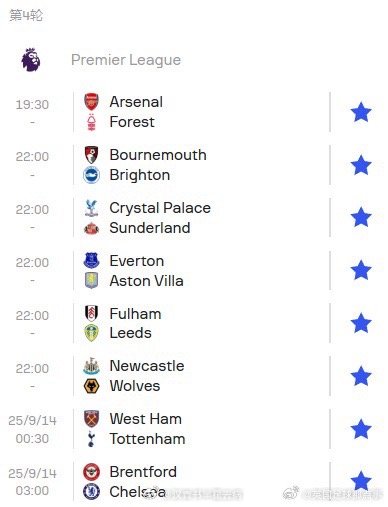Select the Brentford team name
The image size is (388, 507).
click(143, 472)
